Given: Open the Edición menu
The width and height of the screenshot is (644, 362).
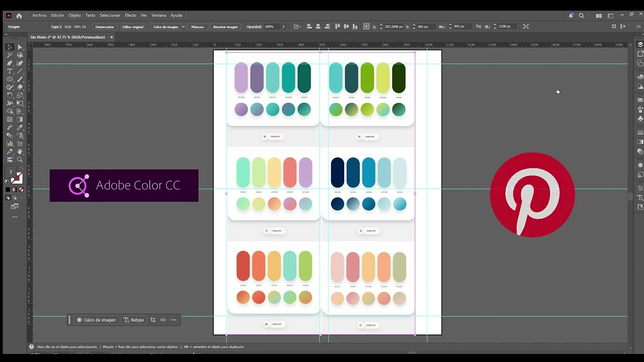Looking at the screenshot, I should pyautogui.click(x=57, y=16).
